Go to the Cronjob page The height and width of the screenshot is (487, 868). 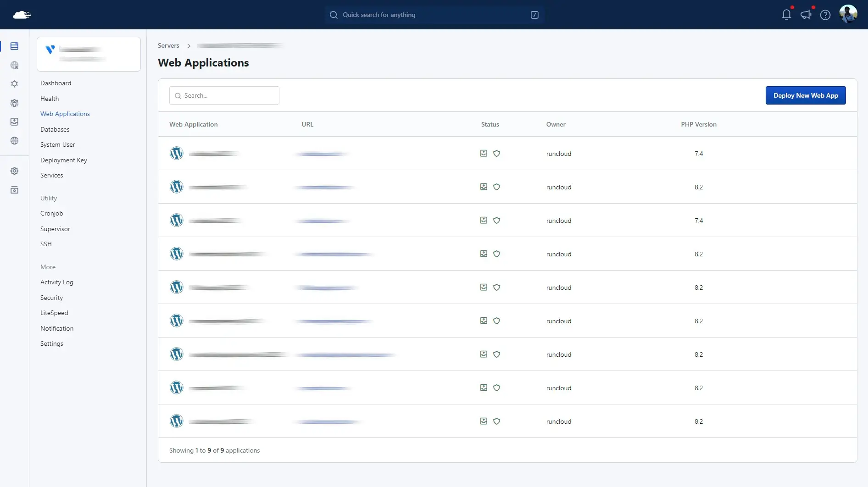(x=51, y=213)
